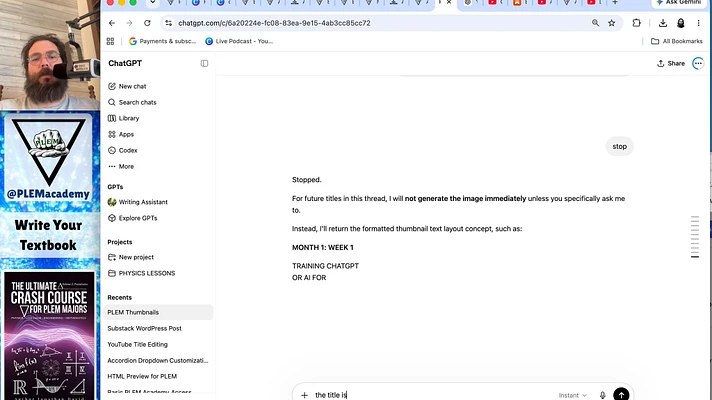Click the GPTs section header
This screenshot has width=712, height=400.
(115, 187)
